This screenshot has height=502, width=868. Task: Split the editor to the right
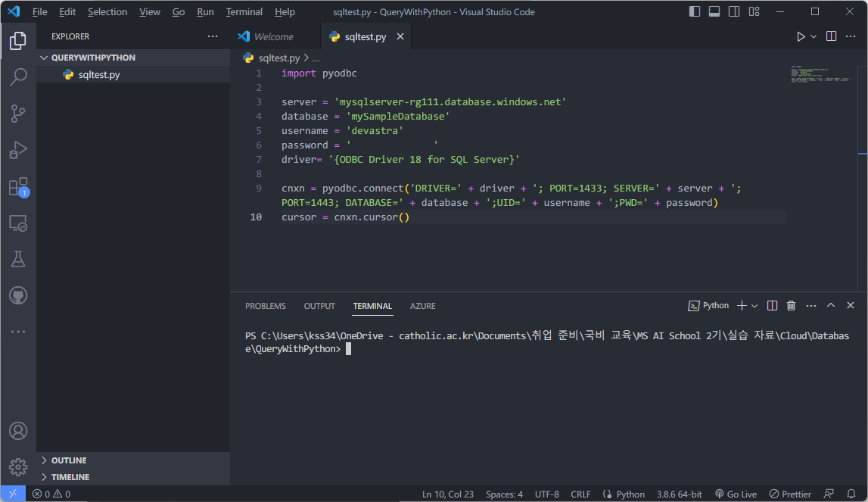click(831, 36)
